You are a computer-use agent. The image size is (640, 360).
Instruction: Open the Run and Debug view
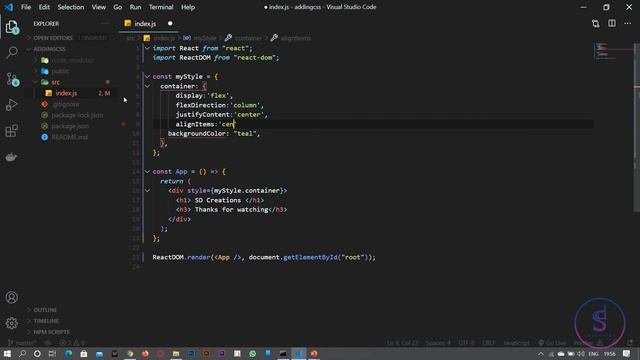point(12,105)
